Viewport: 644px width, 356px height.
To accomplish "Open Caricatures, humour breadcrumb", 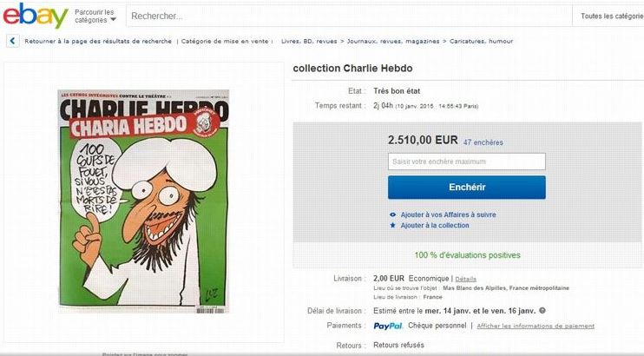I will tap(482, 41).
